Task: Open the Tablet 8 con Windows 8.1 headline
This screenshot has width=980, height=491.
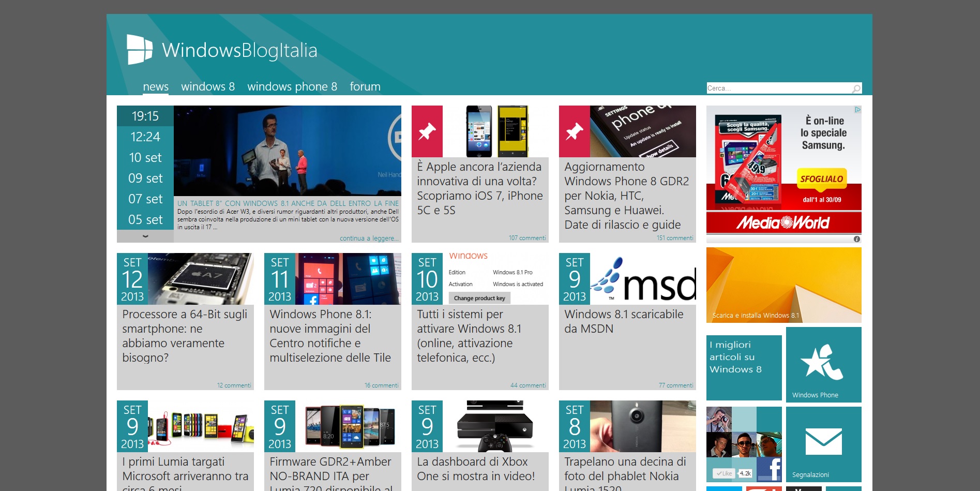Action: point(288,203)
